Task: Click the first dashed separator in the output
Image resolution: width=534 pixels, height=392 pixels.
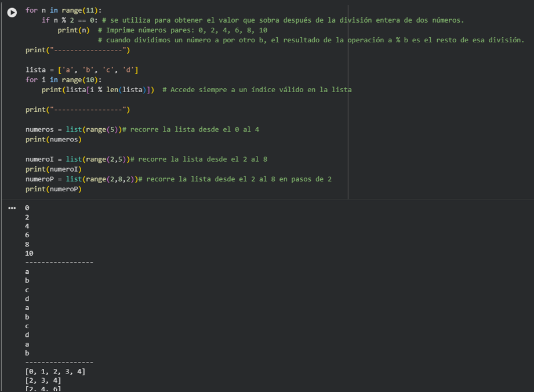Action: tap(59, 263)
